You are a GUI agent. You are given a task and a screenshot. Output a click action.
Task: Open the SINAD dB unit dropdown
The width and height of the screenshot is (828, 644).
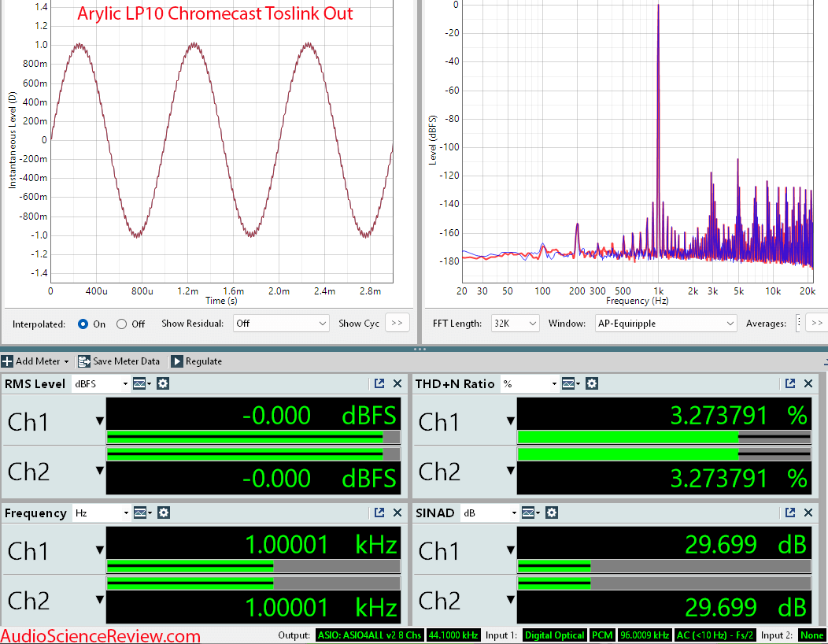tap(490, 513)
